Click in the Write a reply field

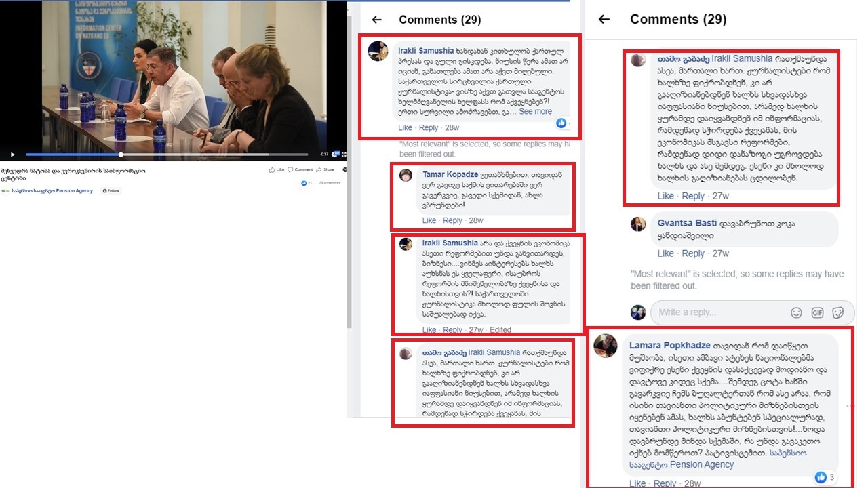click(x=717, y=312)
